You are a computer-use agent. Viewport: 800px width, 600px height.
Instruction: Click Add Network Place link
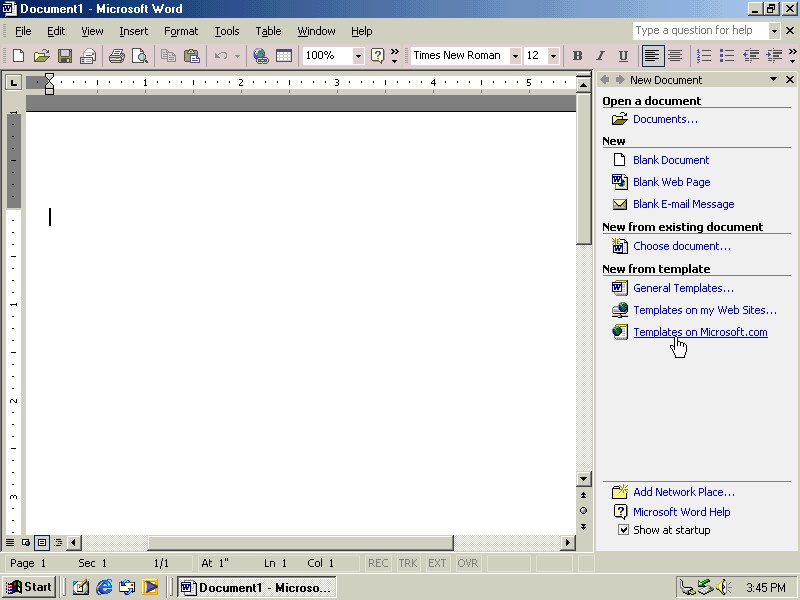pos(684,492)
